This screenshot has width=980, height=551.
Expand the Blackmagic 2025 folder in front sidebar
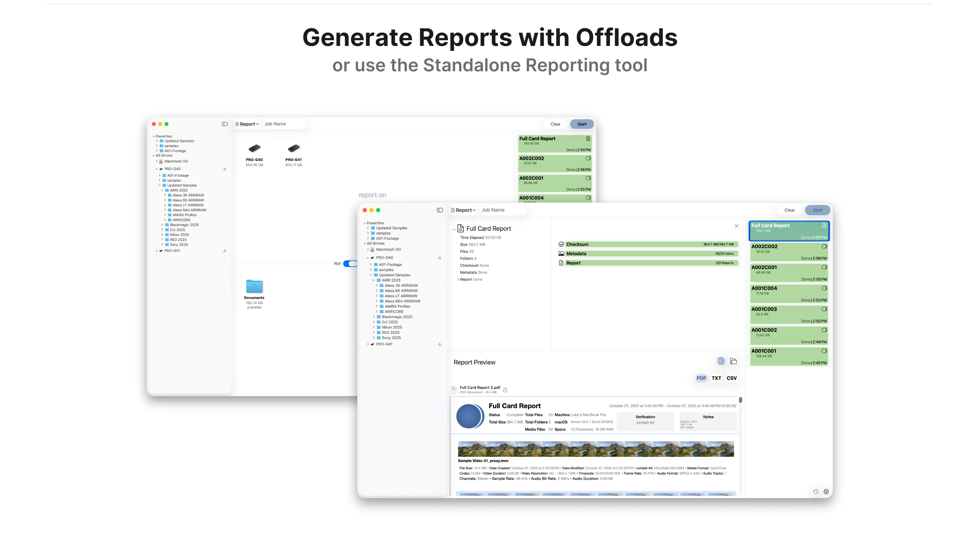(374, 317)
